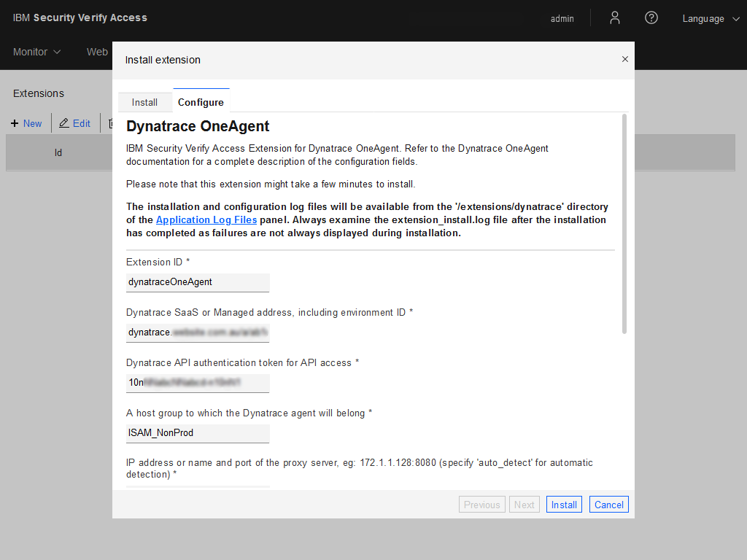Open the user profile icon
Image resolution: width=747 pixels, height=560 pixels.
tap(614, 18)
